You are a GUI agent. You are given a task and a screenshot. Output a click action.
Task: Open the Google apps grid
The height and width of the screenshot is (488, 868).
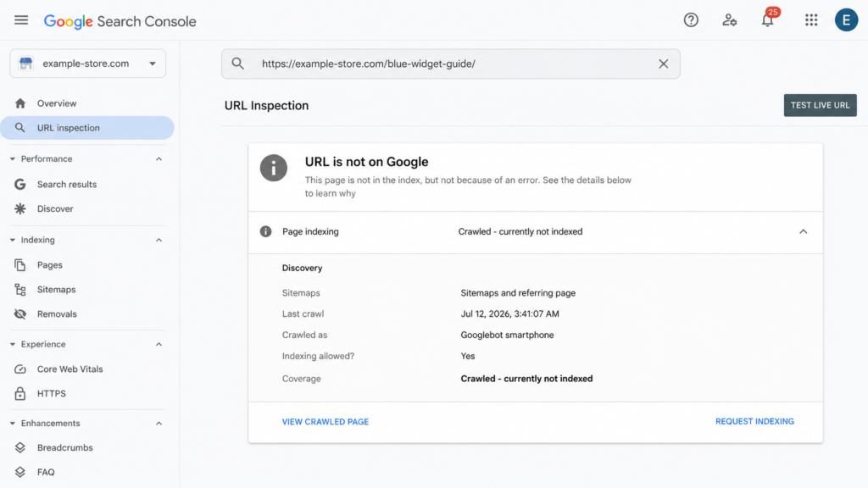pyautogui.click(x=811, y=20)
